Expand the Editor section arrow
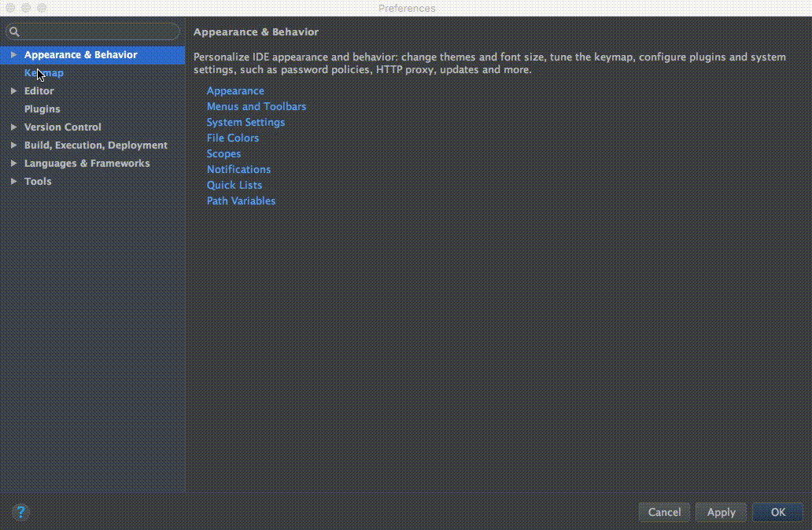Viewport: 812px width, 530px height. coord(14,90)
